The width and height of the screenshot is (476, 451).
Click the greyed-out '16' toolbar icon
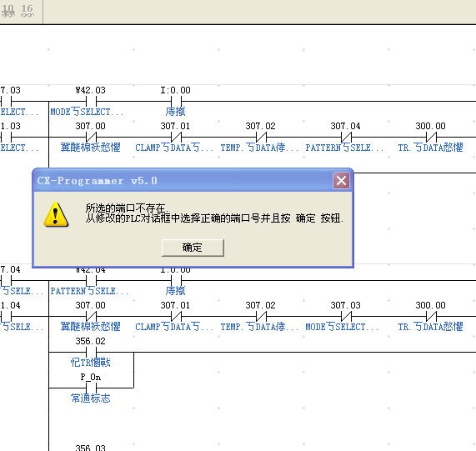coord(28,11)
